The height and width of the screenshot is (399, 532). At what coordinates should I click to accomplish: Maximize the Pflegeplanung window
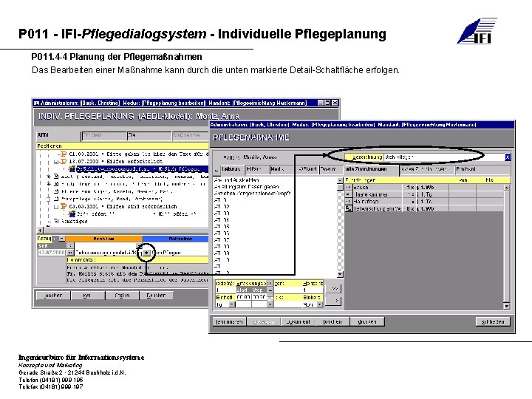[327, 103]
